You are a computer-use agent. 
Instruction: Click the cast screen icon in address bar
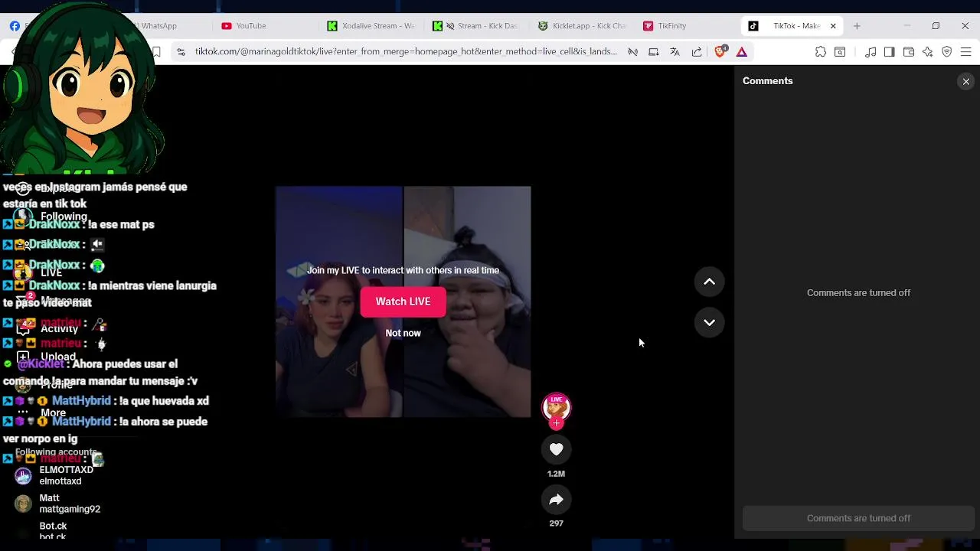(654, 52)
